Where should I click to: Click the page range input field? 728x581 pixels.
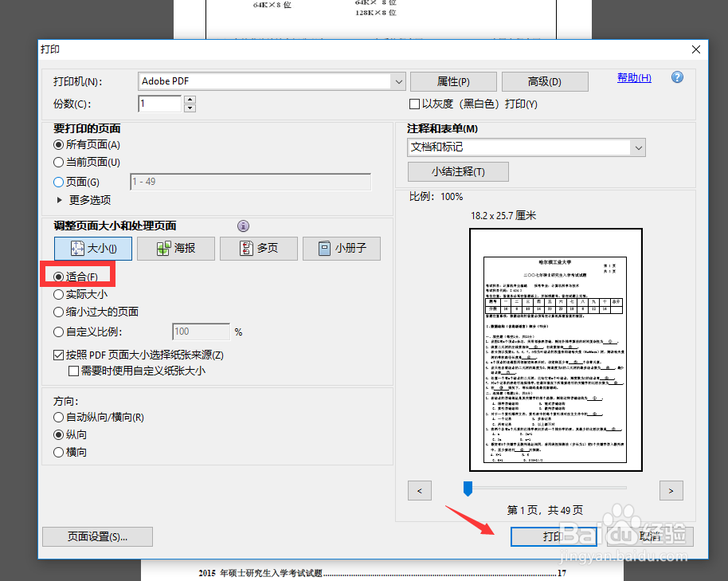pyautogui.click(x=251, y=181)
